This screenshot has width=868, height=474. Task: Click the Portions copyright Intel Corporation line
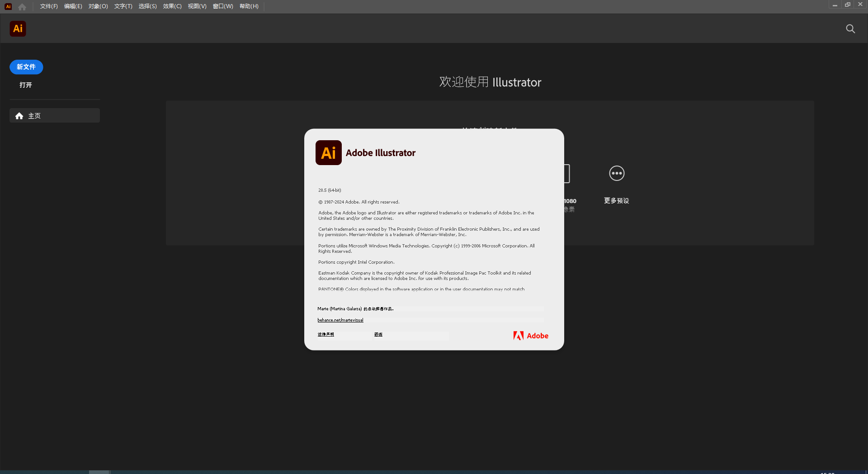click(x=356, y=262)
